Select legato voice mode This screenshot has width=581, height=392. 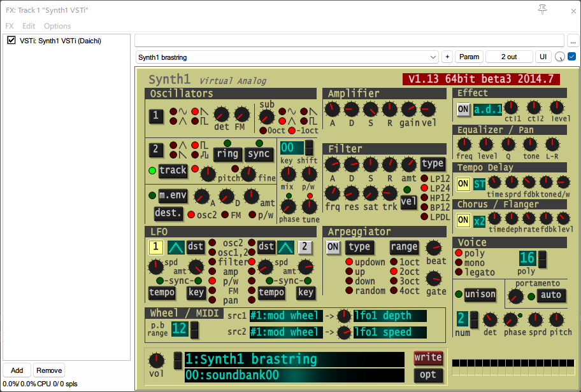459,272
